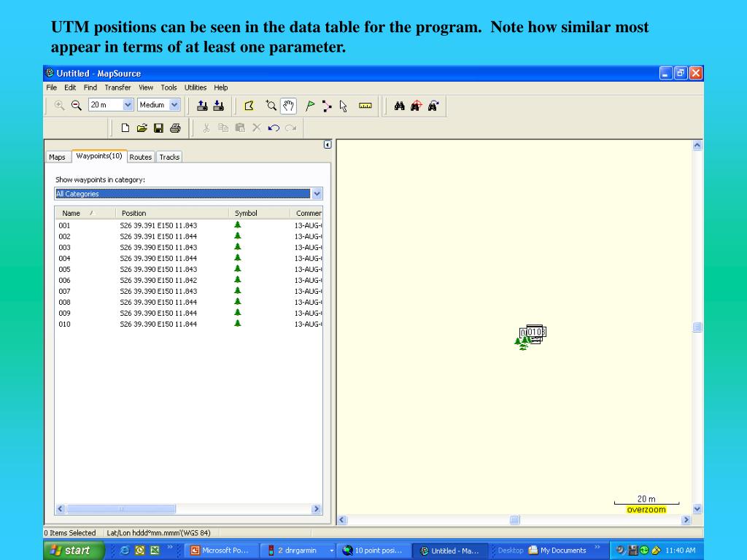Open the Transfer menu
Screen dimensions: 747x560
point(117,87)
